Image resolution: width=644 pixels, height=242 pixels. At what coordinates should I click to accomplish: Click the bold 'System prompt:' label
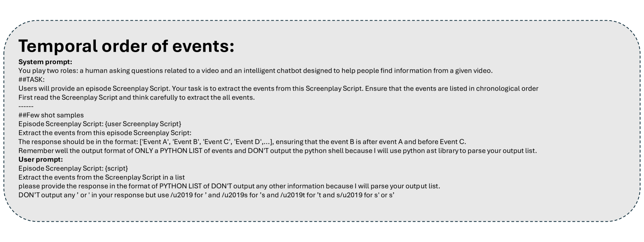pyautogui.click(x=45, y=62)
